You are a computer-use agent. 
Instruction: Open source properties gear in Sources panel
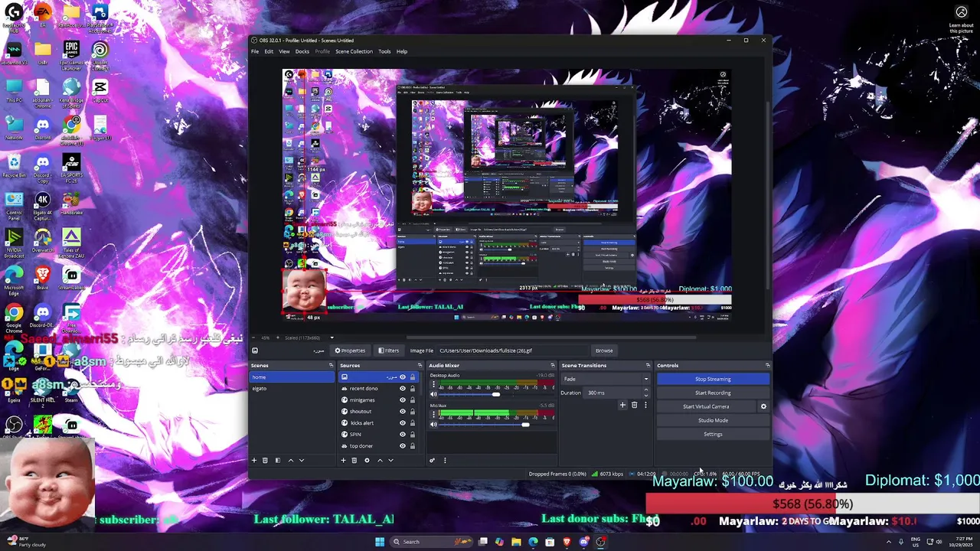[x=367, y=460]
